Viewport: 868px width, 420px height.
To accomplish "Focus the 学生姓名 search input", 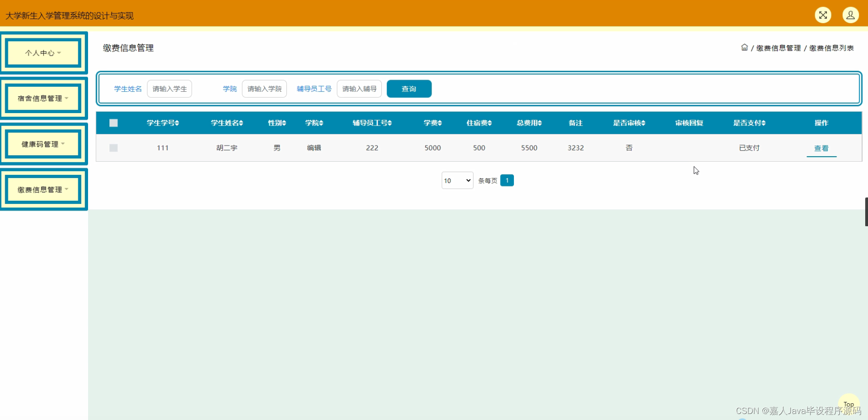I will click(x=170, y=89).
